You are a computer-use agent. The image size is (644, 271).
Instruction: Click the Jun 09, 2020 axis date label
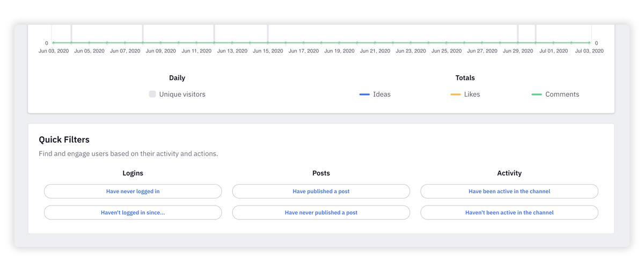(161, 51)
